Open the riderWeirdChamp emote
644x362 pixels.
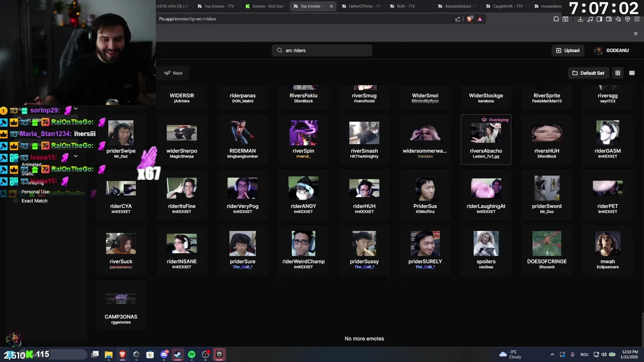point(303,243)
